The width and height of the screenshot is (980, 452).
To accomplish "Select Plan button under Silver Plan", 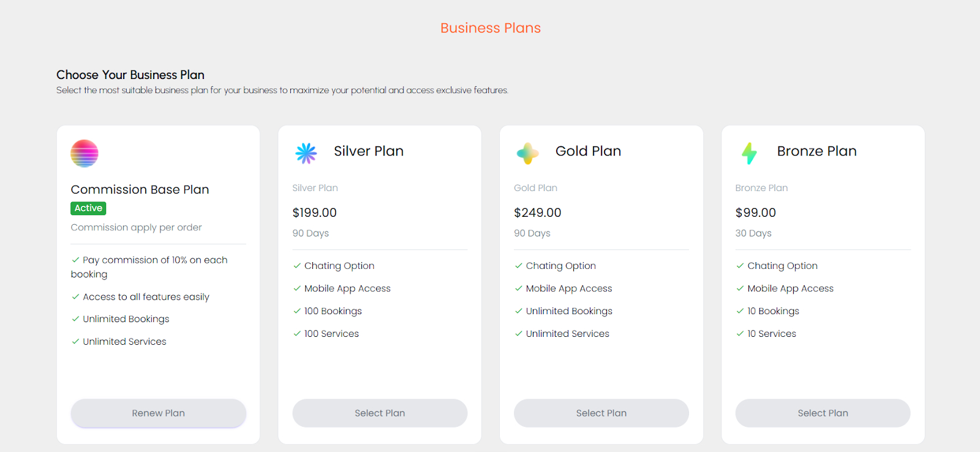I will tap(380, 413).
